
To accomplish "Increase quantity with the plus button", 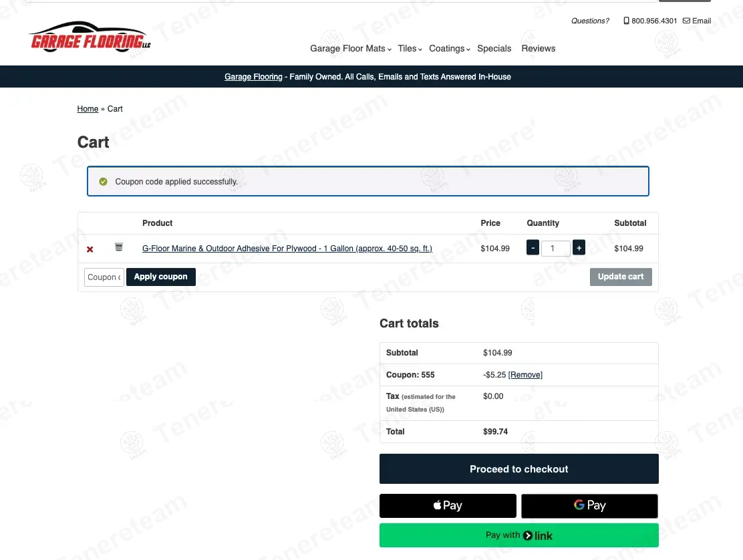I will tap(579, 248).
